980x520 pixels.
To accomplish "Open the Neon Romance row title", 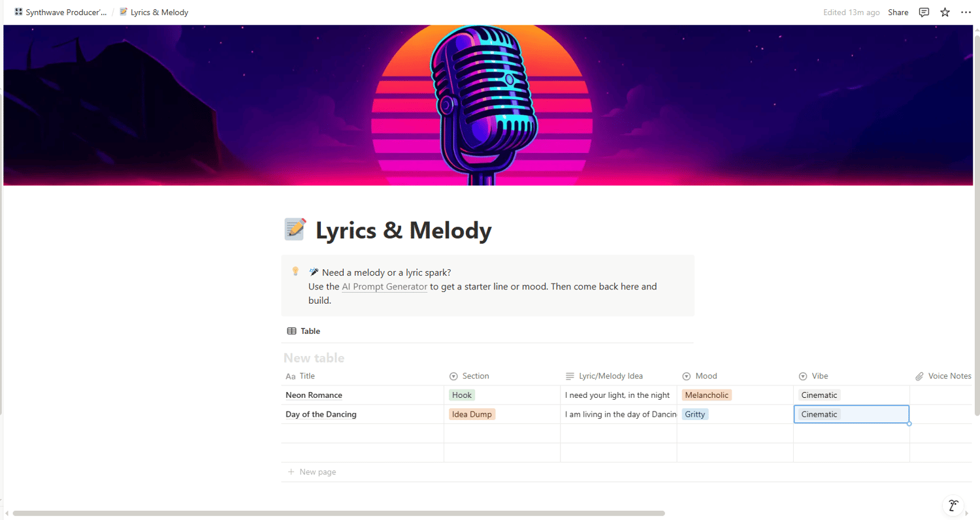I will point(314,395).
